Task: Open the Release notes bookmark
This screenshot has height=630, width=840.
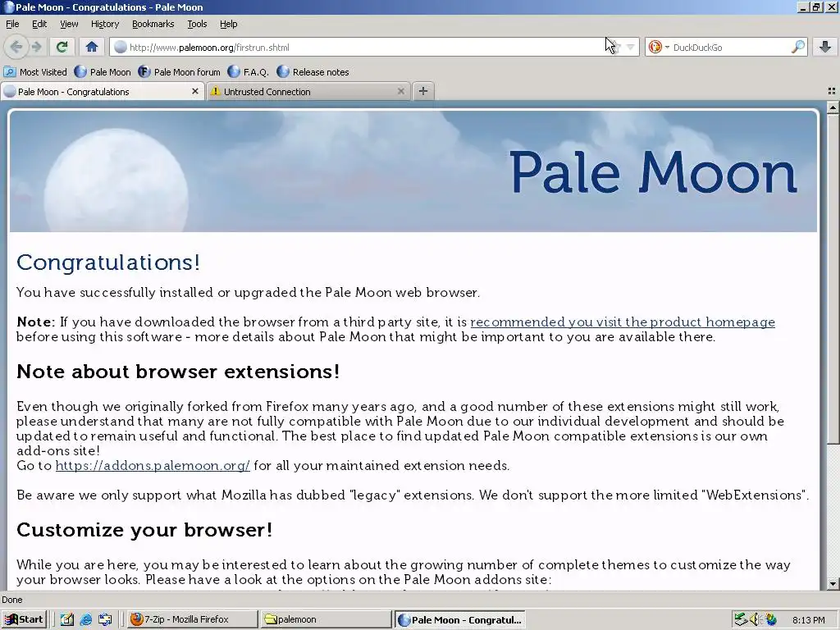Action: coord(313,72)
